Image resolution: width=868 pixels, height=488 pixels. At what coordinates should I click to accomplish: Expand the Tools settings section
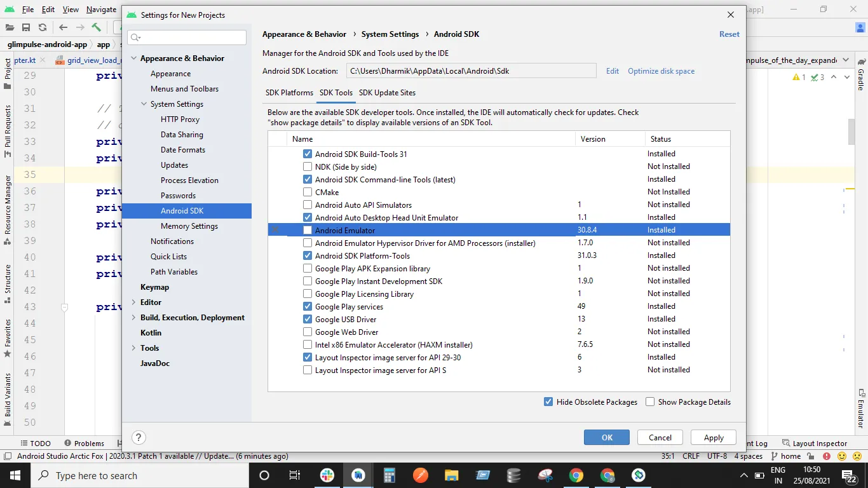[x=133, y=348]
